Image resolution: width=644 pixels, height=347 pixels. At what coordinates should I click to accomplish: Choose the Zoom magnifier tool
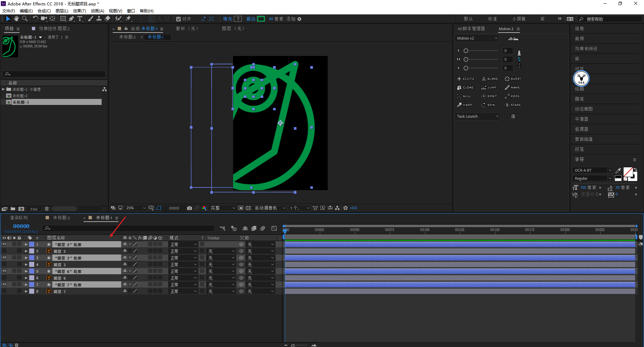point(24,19)
